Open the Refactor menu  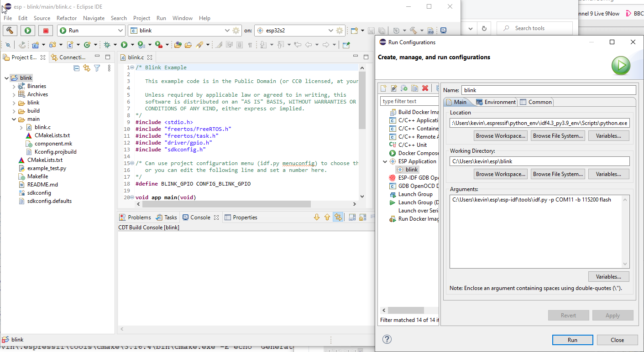(x=67, y=18)
